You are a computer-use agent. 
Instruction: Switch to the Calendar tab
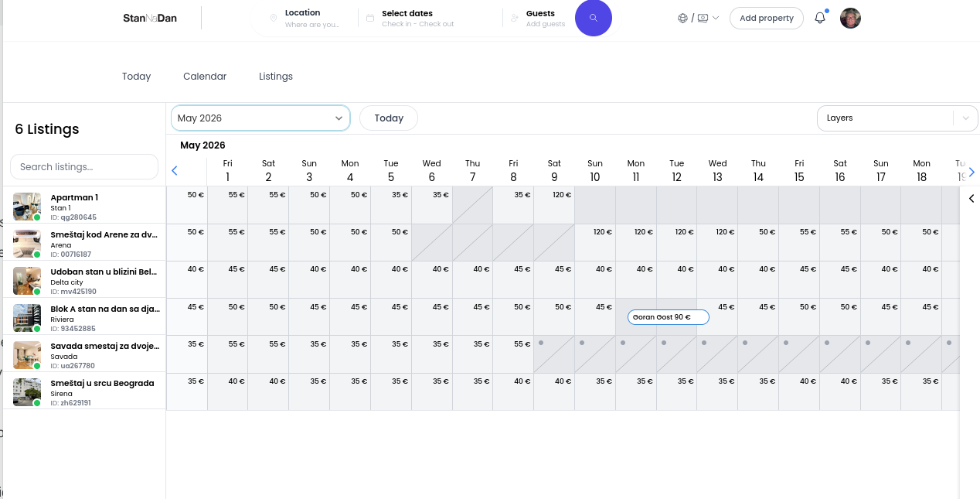(x=205, y=77)
